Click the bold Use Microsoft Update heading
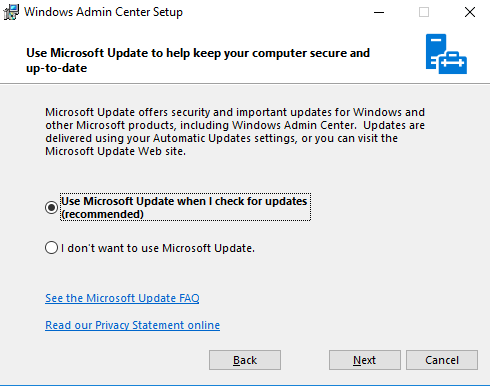The height and width of the screenshot is (386, 490). [198, 60]
